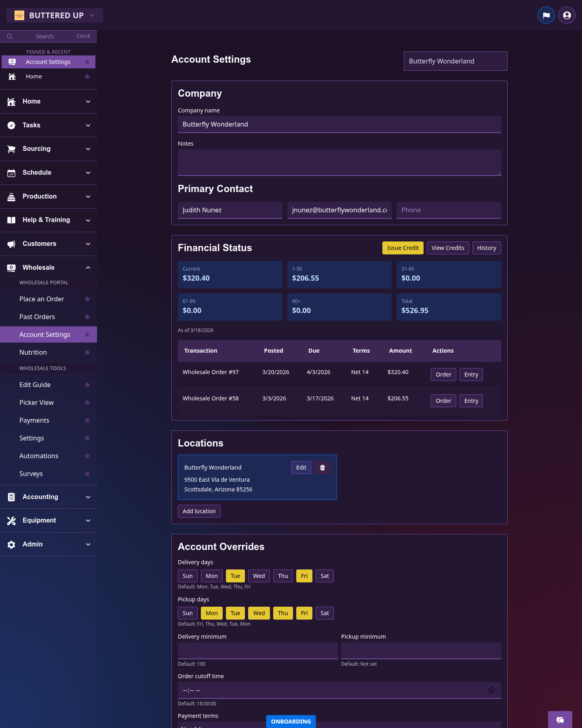Open Past Orders page

click(x=37, y=317)
